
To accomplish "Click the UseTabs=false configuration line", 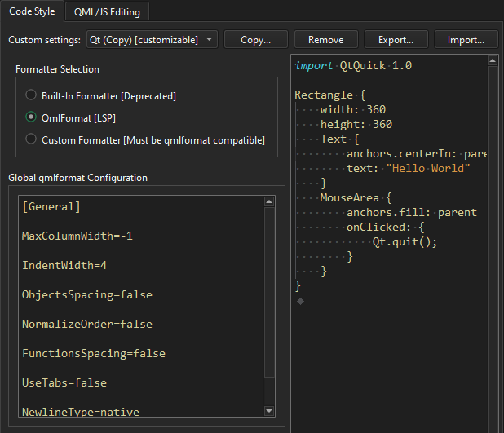I will pyautogui.click(x=64, y=382).
